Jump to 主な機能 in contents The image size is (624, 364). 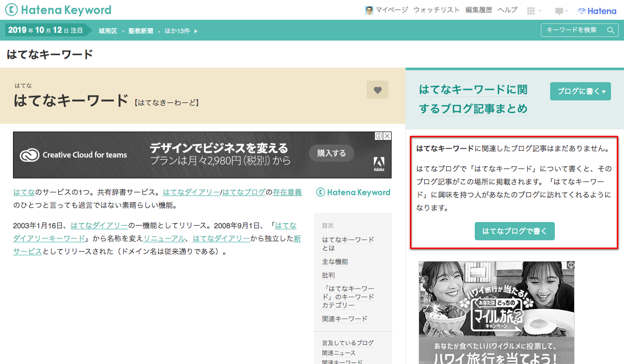[335, 262]
